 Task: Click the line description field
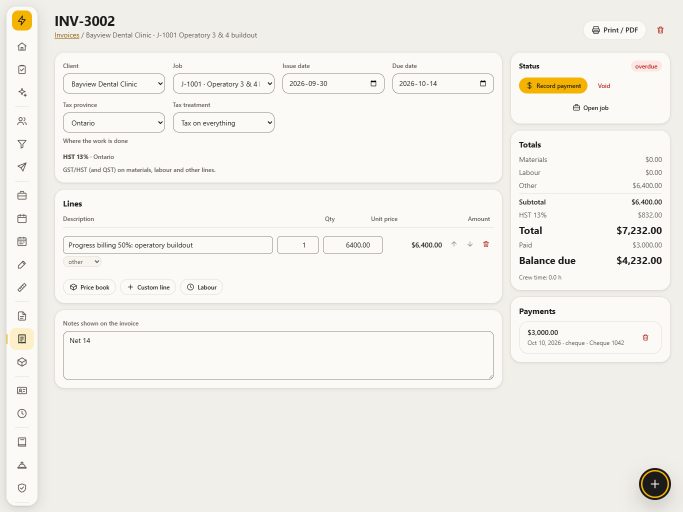(168, 245)
